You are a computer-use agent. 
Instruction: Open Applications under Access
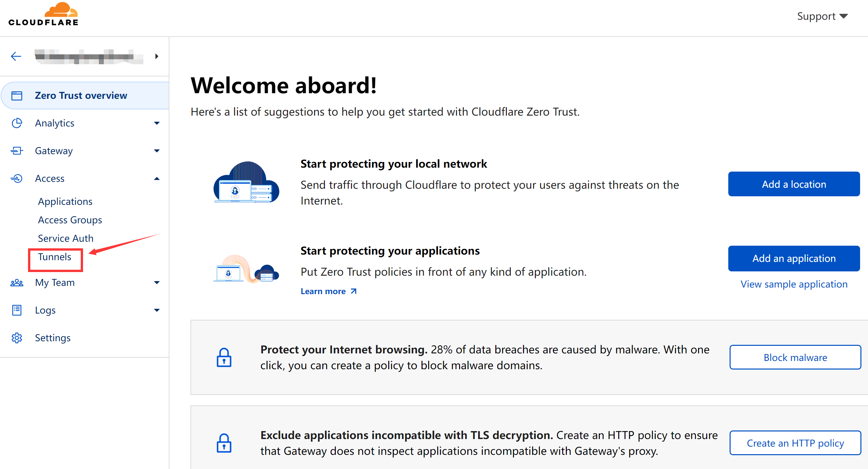tap(65, 201)
